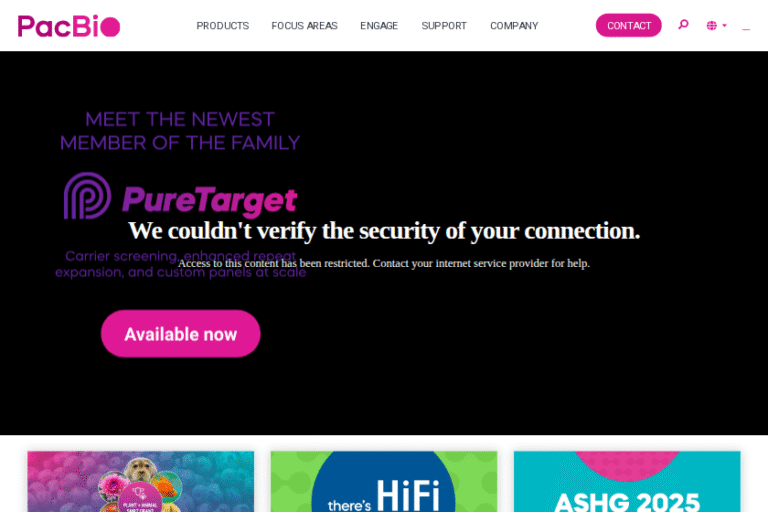Click the carrier screening description text
Screen dimensions: 768x512
tap(180, 264)
